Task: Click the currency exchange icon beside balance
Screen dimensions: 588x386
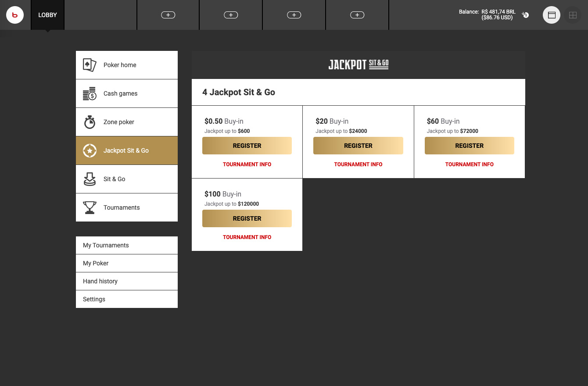Action: click(x=525, y=15)
